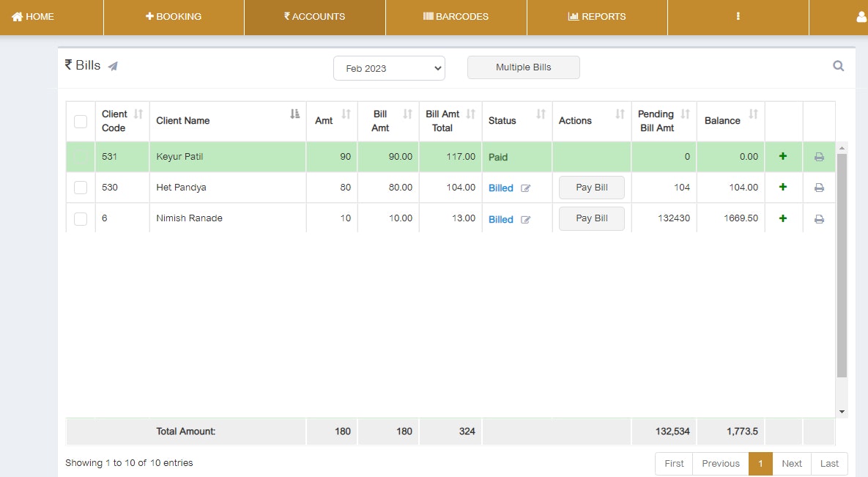
Task: Sort by Status column
Action: click(541, 114)
